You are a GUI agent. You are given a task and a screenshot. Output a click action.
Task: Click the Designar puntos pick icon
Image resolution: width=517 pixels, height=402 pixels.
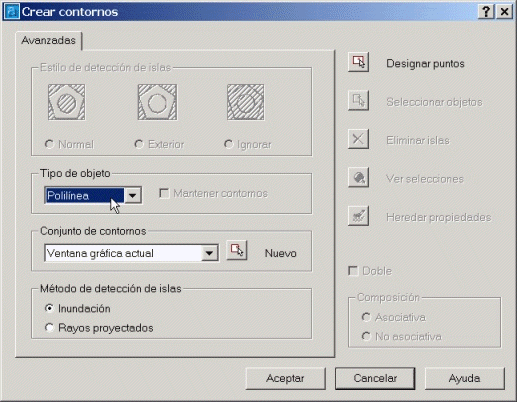(358, 62)
